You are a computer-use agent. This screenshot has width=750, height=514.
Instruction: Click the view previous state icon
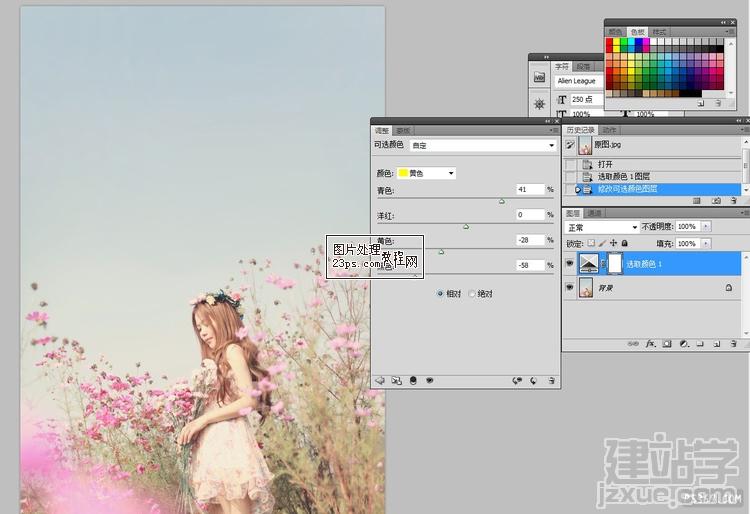click(517, 381)
